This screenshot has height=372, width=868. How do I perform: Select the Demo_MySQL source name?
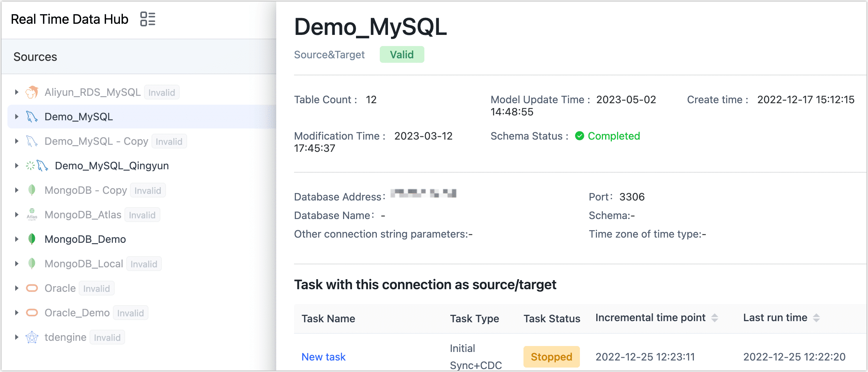tap(79, 117)
